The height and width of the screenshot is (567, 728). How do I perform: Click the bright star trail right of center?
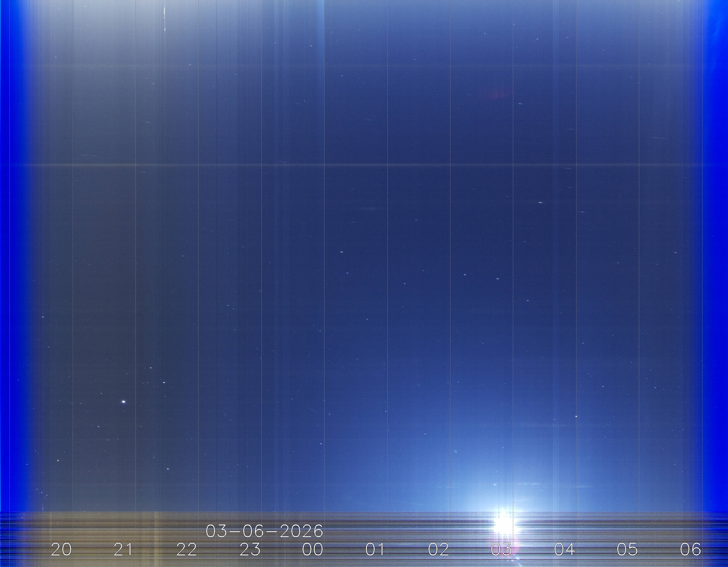[540, 202]
